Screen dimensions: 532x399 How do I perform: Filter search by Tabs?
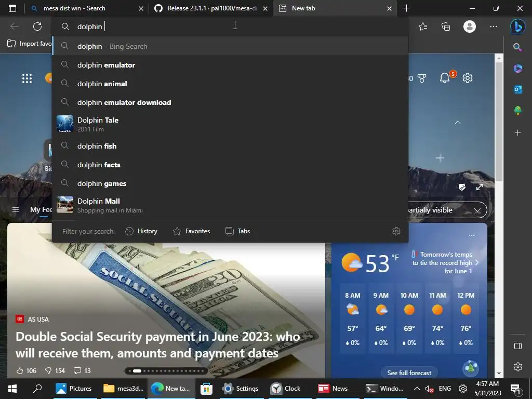pyautogui.click(x=238, y=231)
